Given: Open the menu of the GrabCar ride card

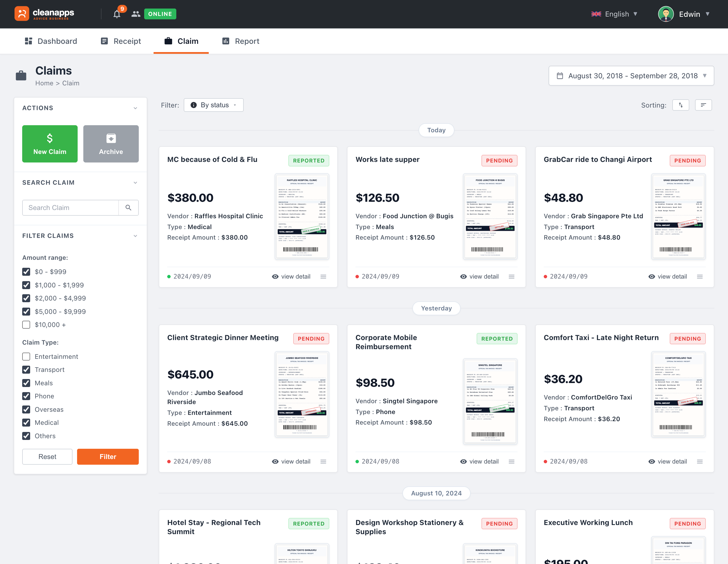Looking at the screenshot, I should point(700,277).
